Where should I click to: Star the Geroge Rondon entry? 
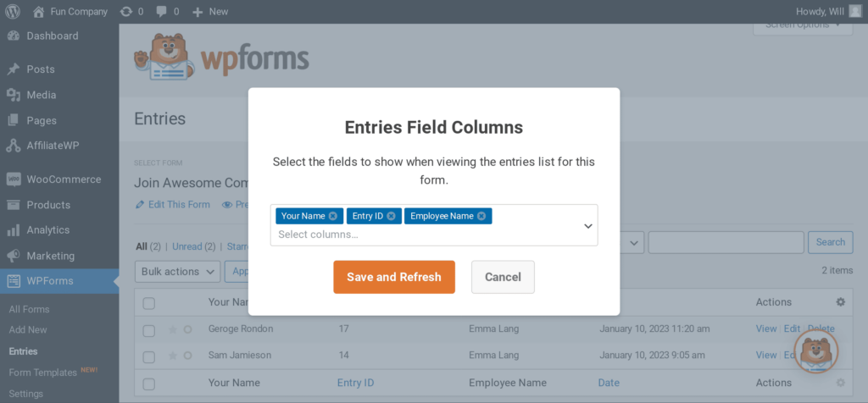[173, 329]
